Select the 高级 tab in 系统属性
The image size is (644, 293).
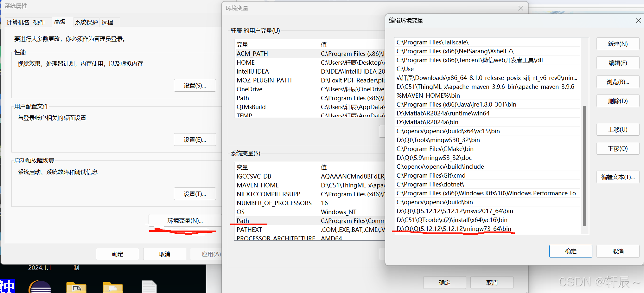(x=60, y=22)
